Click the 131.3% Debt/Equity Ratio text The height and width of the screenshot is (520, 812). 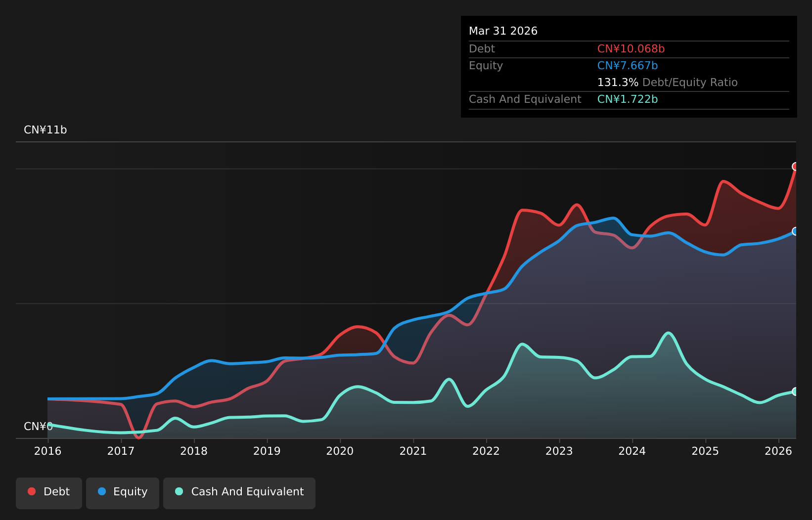tap(668, 83)
